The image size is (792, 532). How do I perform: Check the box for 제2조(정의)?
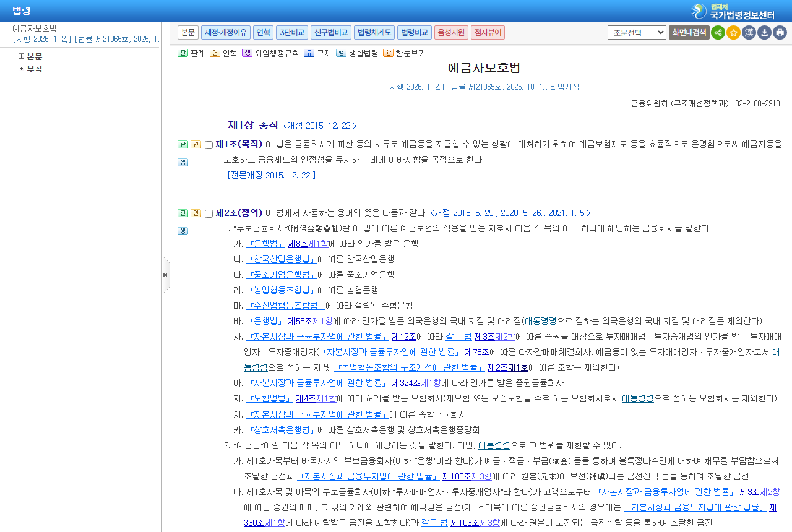(x=209, y=214)
